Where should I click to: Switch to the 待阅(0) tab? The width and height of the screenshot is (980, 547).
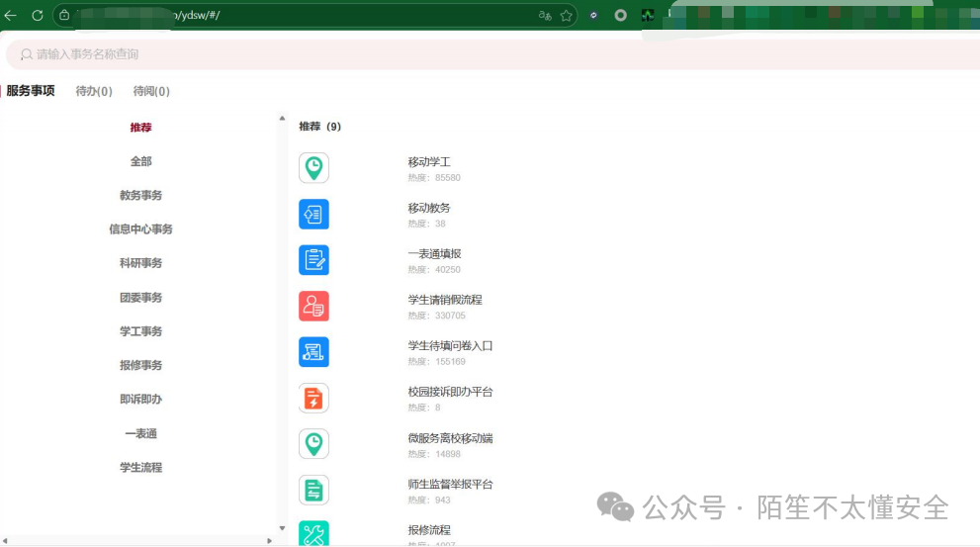(151, 91)
